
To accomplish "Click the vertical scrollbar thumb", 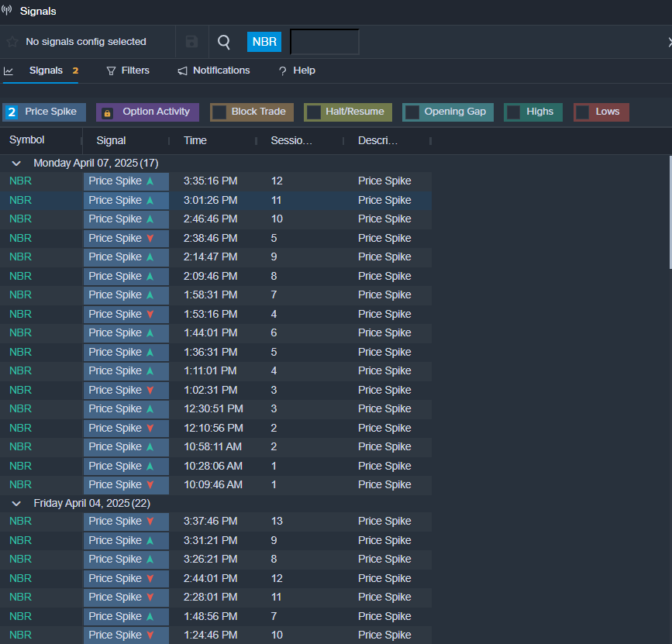I will pyautogui.click(x=670, y=212).
